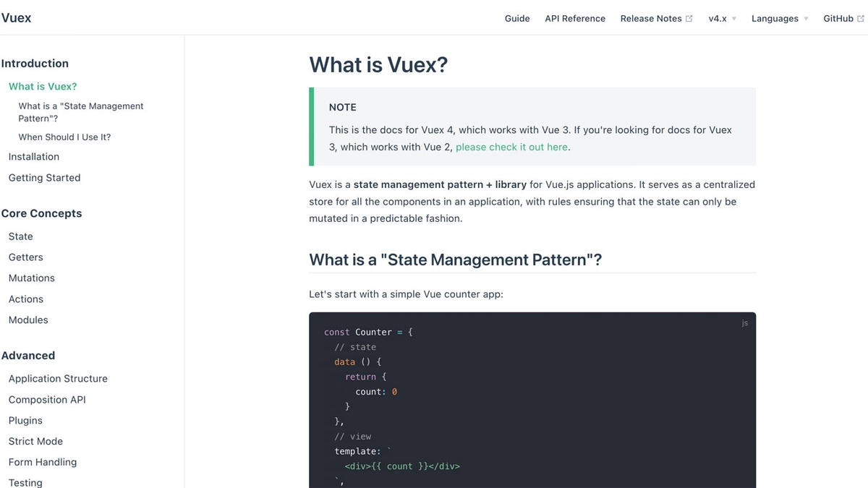Expand the v4.x chevron in the navbar
Viewport: 868px width, 488px height.
[x=733, y=19]
